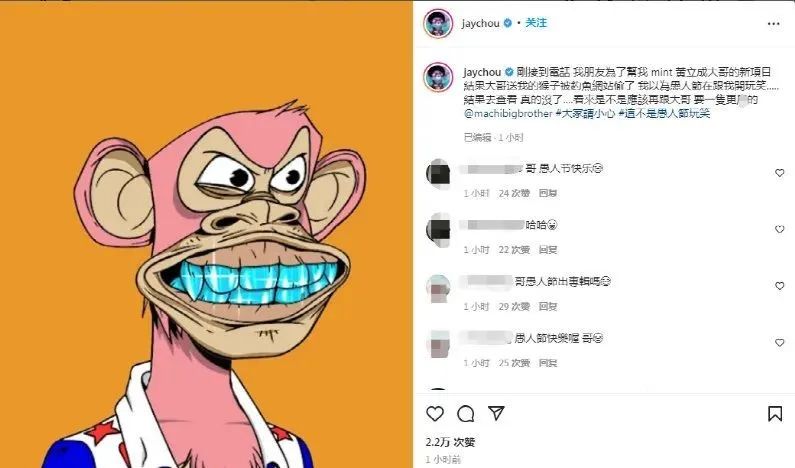The height and width of the screenshot is (468, 795).
Task: Like the first comment 愚人节快乐
Action: pyautogui.click(x=780, y=173)
